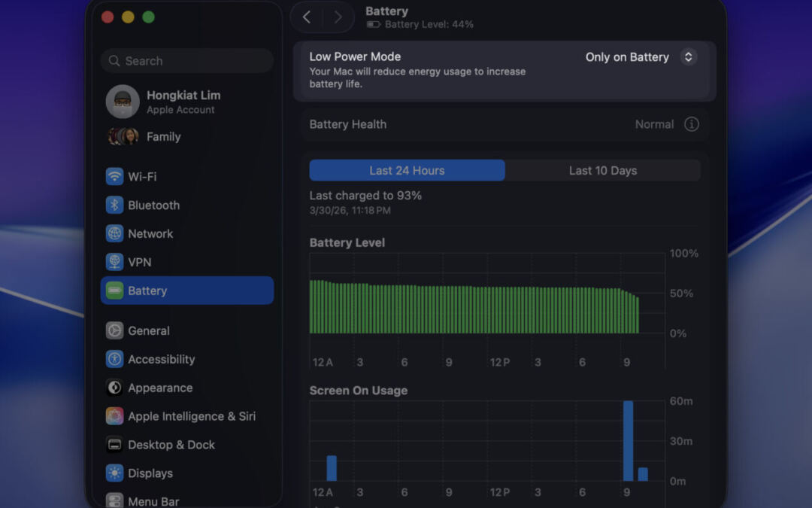Image resolution: width=812 pixels, height=508 pixels.
Task: Open Accessibility settings via its icon
Action: click(x=114, y=359)
